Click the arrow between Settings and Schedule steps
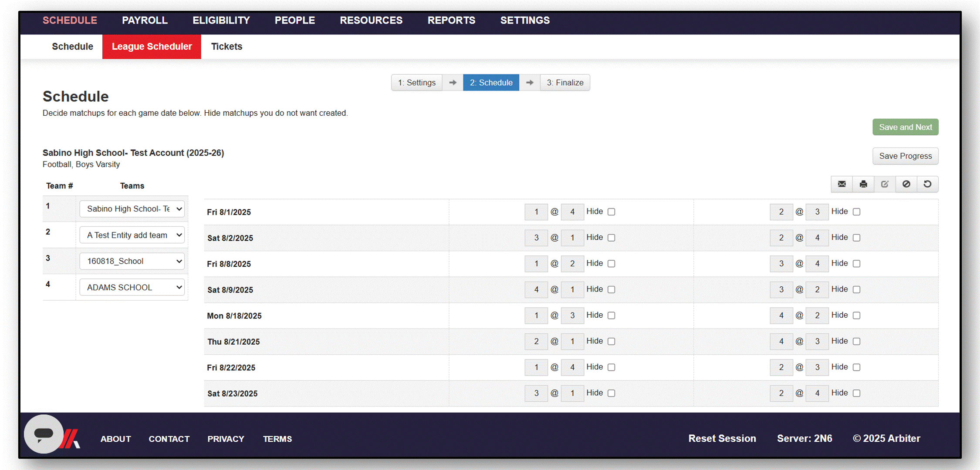 click(453, 82)
